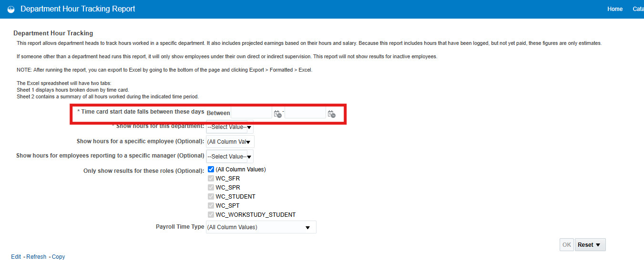Image resolution: width=644 pixels, height=275 pixels.
Task: Open the Reset button menu
Action: click(590, 245)
